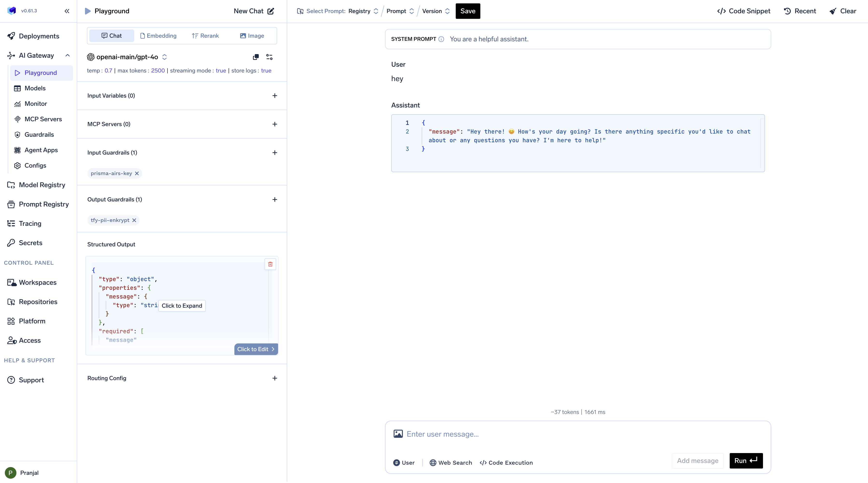Open Recent history
The height and width of the screenshot is (483, 868).
(x=800, y=11)
